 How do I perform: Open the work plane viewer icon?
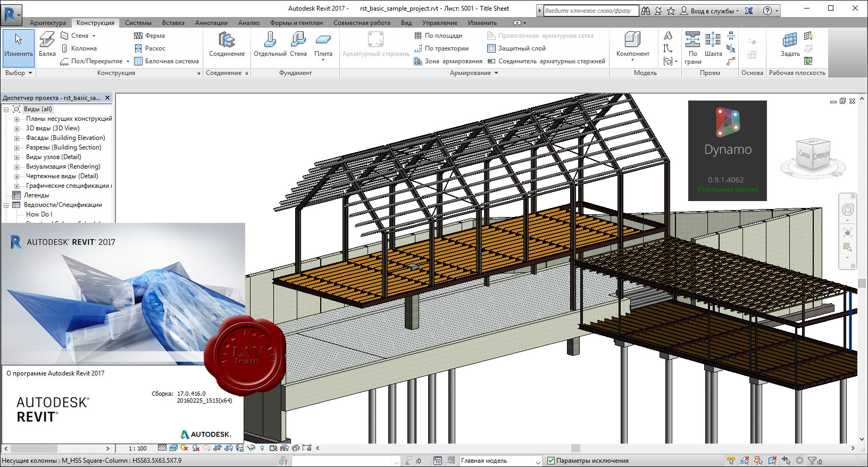808,61
